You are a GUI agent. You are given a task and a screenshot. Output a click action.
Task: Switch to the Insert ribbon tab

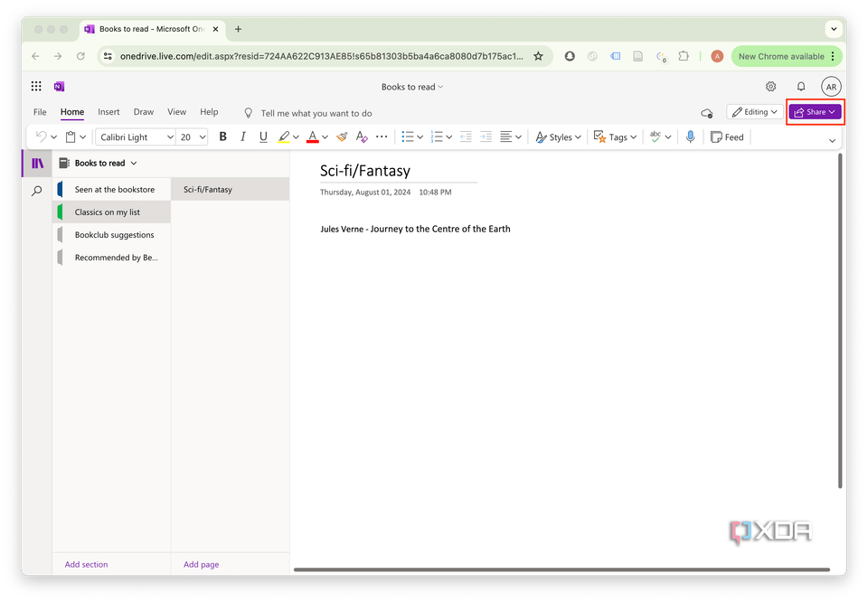[108, 111]
